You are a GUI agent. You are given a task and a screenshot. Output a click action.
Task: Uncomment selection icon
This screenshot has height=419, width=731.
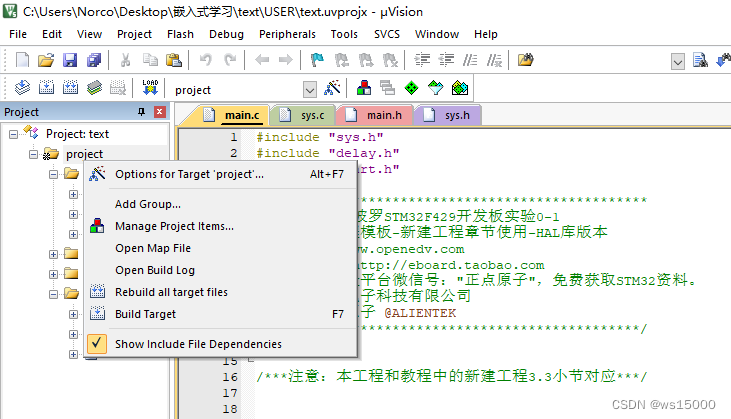(x=494, y=60)
